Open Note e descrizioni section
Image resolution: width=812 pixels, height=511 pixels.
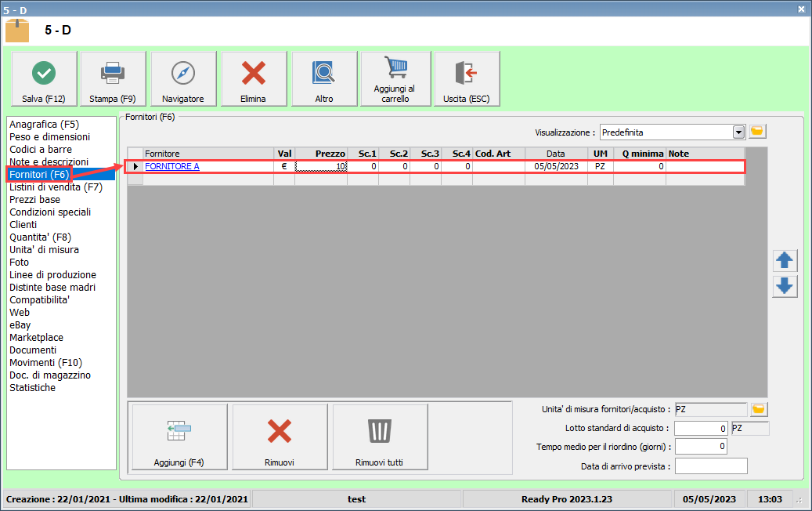click(x=49, y=161)
